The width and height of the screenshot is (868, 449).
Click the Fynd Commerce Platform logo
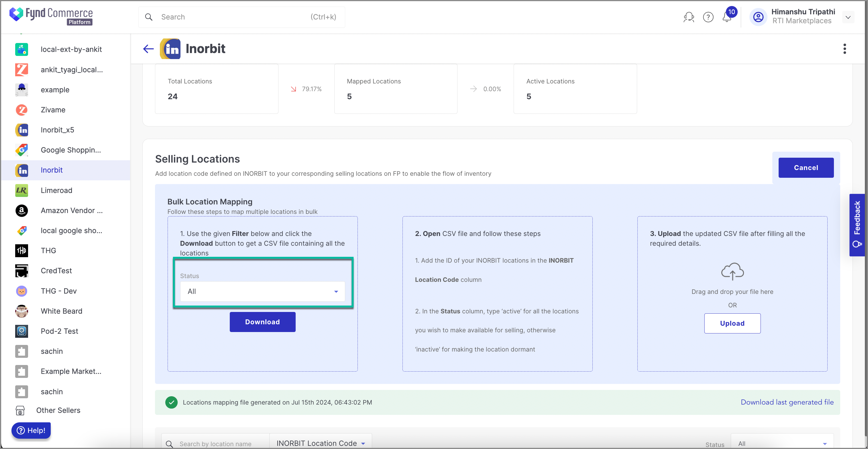pos(51,16)
